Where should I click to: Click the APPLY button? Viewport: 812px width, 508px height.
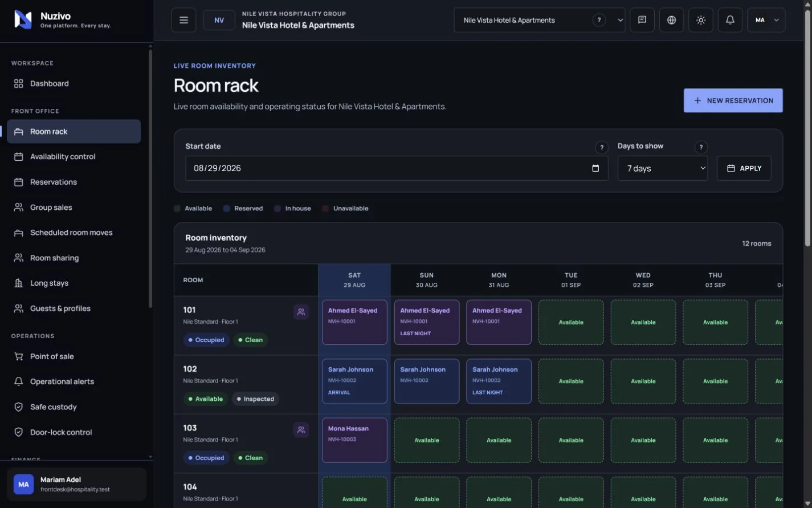744,168
